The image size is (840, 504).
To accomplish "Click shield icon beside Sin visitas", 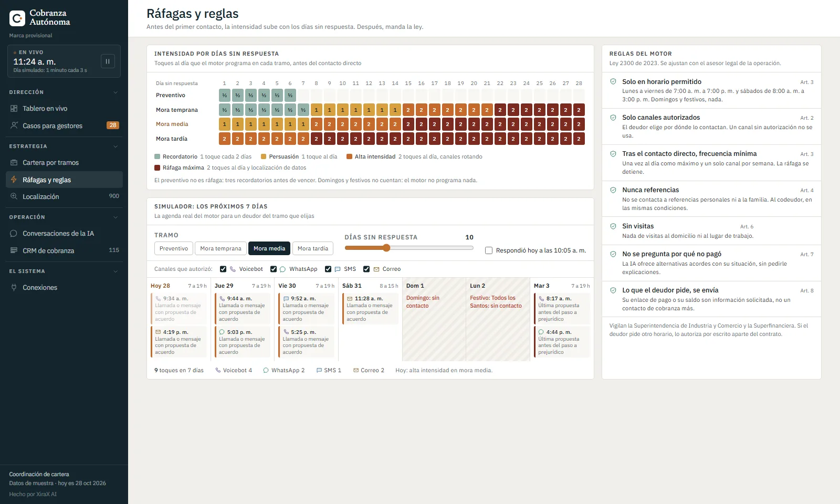I will [x=613, y=226].
